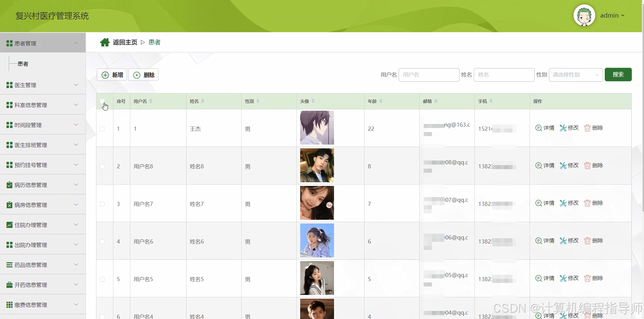Sort by 年龄 column arrows

pos(381,101)
